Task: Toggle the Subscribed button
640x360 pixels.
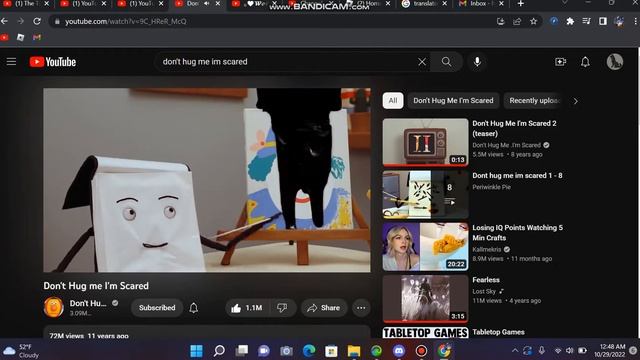Action: 157,308
